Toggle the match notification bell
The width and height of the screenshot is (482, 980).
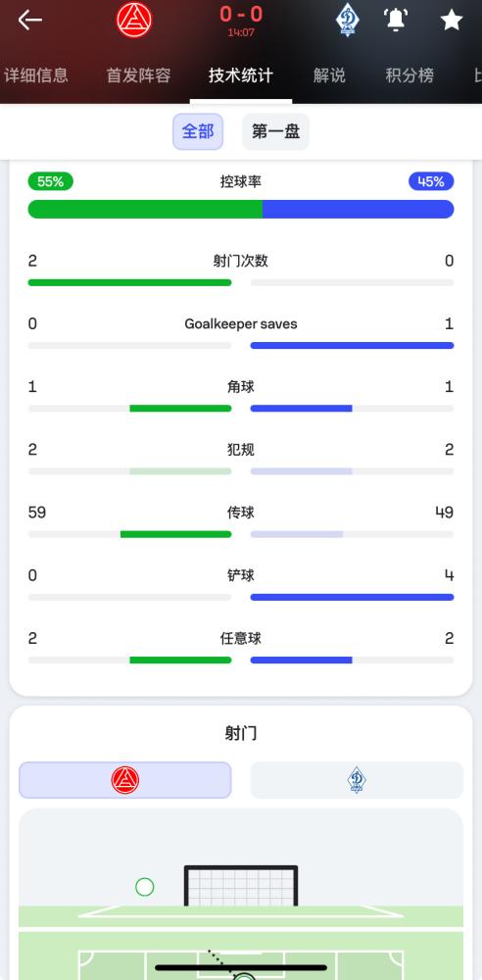(x=395, y=20)
